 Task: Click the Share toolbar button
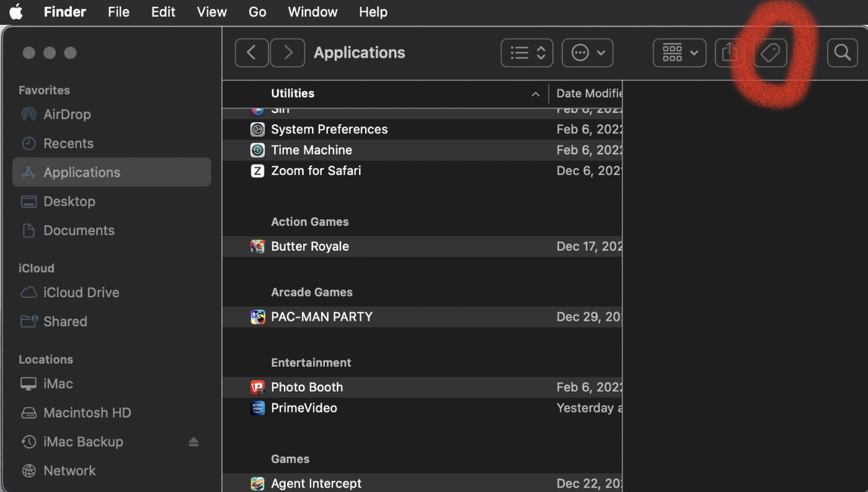[730, 53]
